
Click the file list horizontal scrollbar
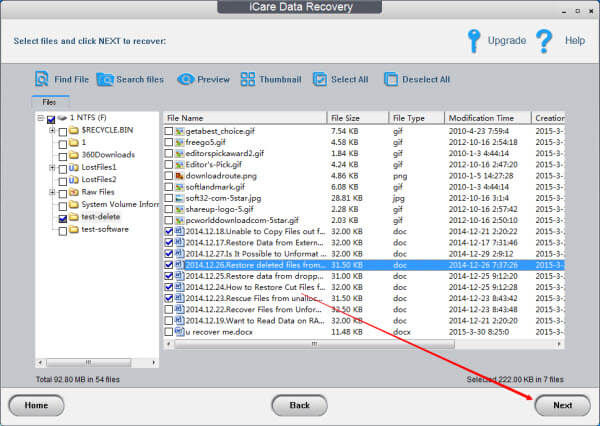coord(364,344)
